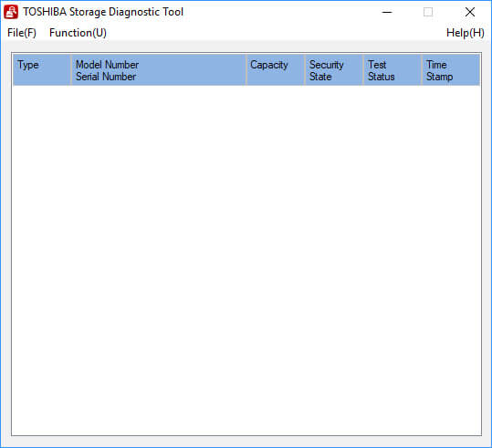Viewport: 492px width, 448px height.
Task: Click the TOSHIBA Storage Diagnostic Tool title text
Action: point(103,12)
